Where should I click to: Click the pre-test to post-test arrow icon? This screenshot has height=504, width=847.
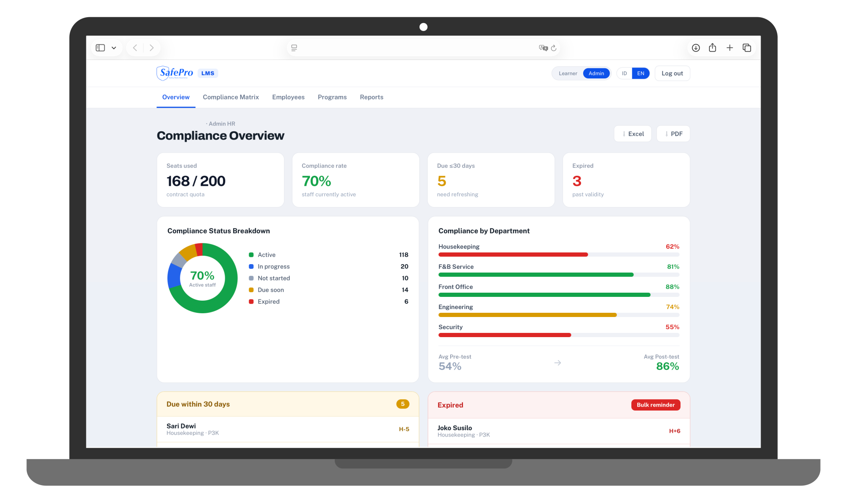[x=558, y=363]
